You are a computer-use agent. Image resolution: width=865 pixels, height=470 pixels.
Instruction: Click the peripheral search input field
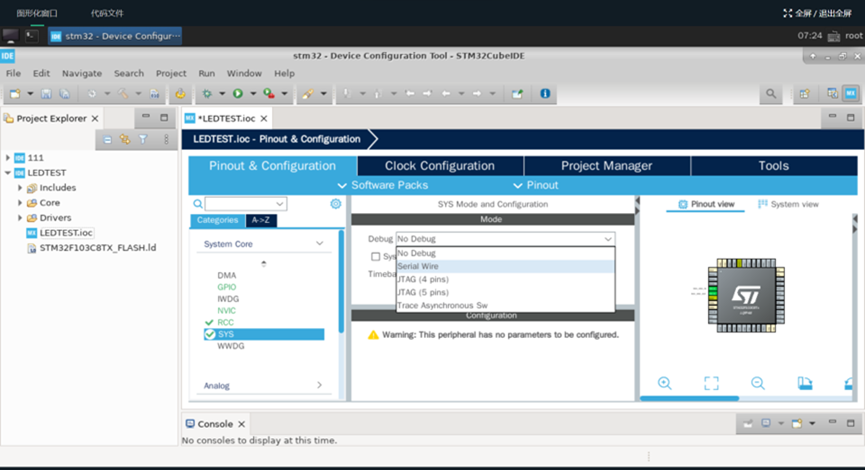click(x=241, y=204)
